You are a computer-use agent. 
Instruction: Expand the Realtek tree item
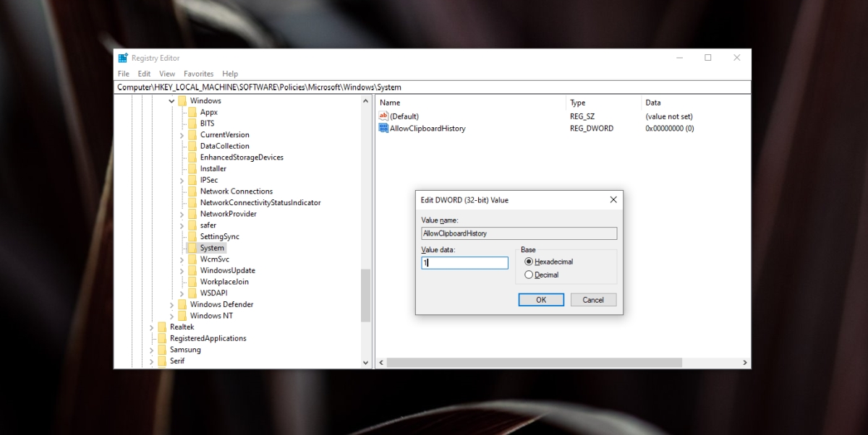tap(150, 327)
